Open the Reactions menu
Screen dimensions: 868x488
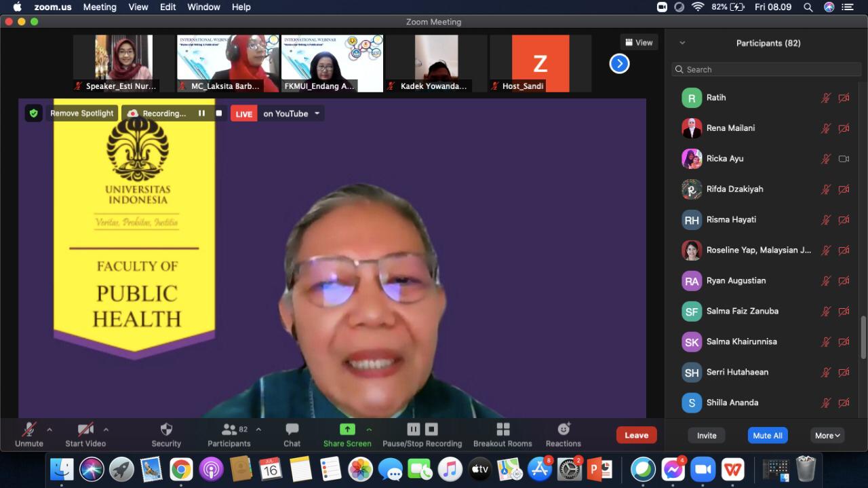pos(564,430)
